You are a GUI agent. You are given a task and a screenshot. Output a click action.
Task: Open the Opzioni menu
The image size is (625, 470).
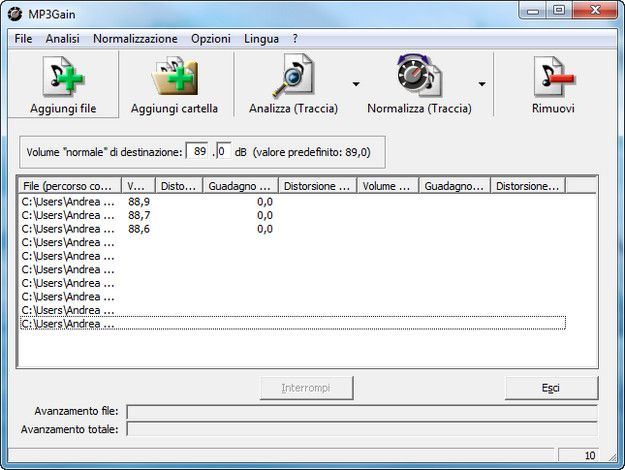209,38
